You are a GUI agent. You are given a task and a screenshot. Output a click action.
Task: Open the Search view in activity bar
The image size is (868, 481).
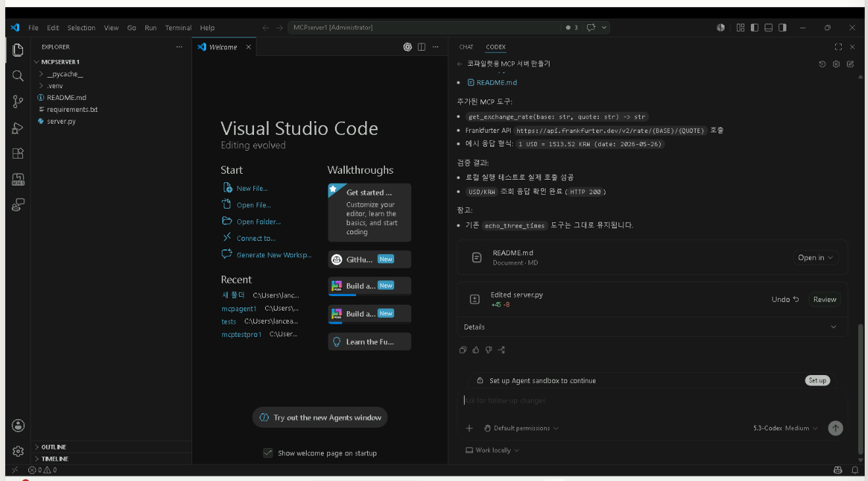(18, 76)
